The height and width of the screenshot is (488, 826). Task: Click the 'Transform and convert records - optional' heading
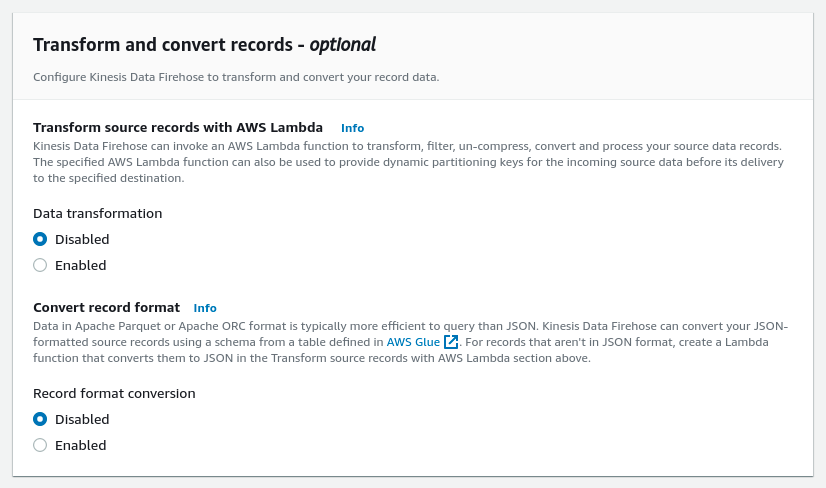[205, 44]
